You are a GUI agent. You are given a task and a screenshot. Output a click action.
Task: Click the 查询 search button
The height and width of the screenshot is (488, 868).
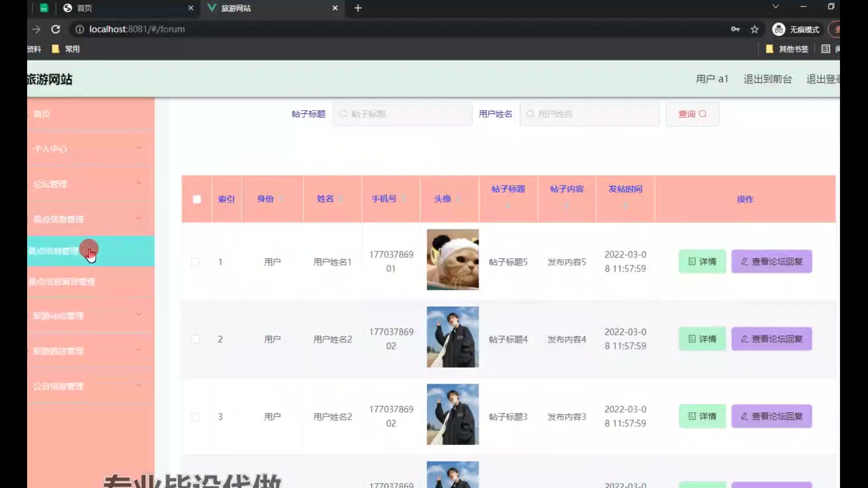(692, 114)
